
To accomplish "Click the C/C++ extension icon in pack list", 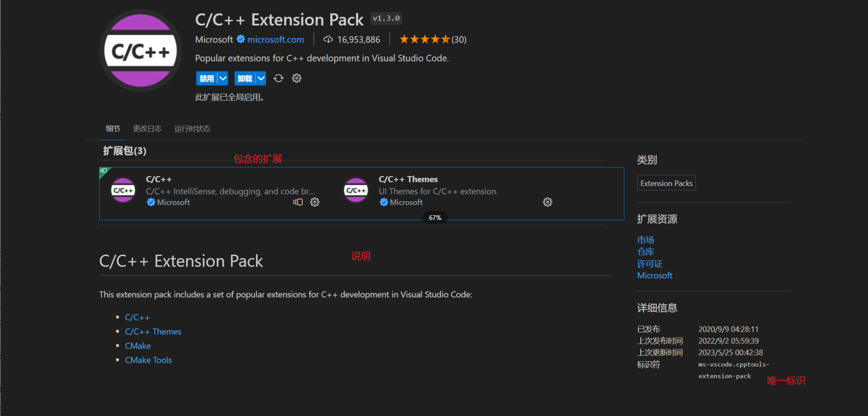I will 123,190.
